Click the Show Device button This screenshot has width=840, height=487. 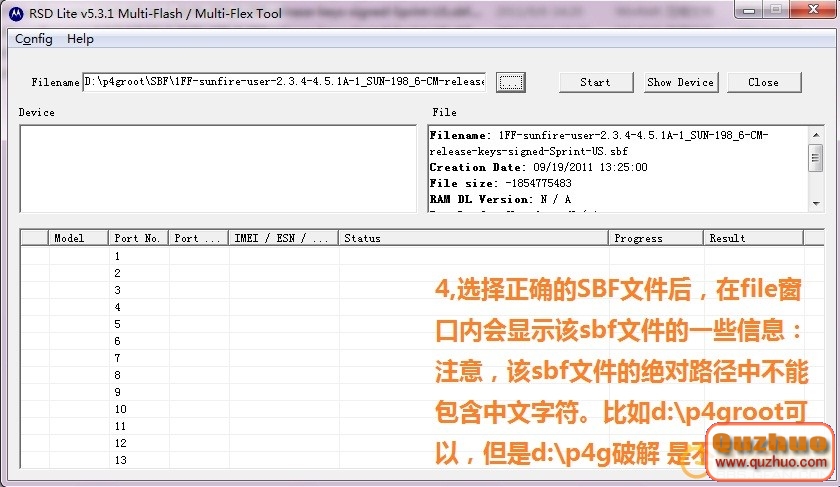point(680,83)
